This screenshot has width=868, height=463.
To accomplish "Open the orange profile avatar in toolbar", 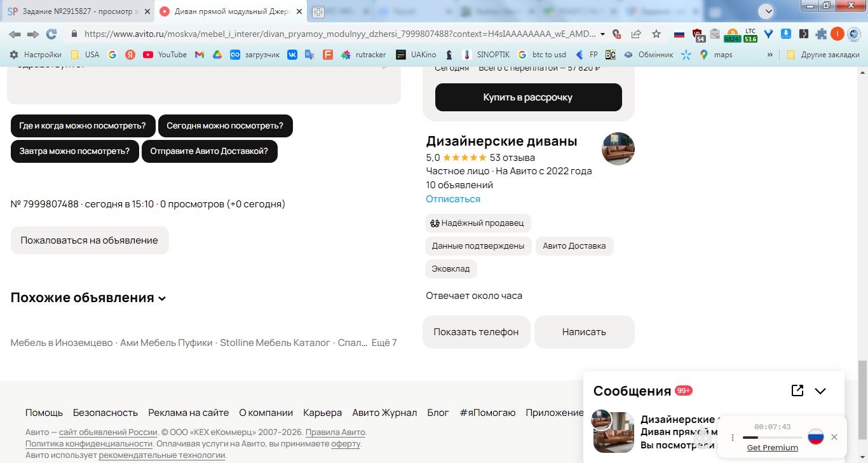I will pyautogui.click(x=837, y=34).
